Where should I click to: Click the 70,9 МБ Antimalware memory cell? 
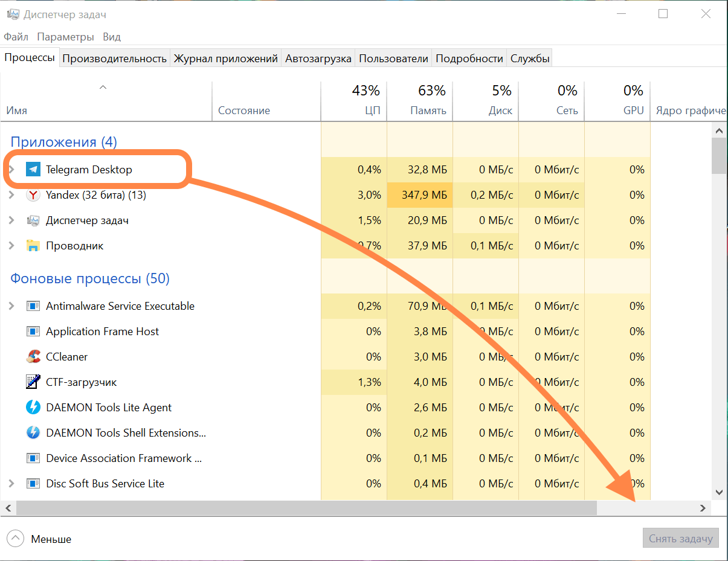420,306
